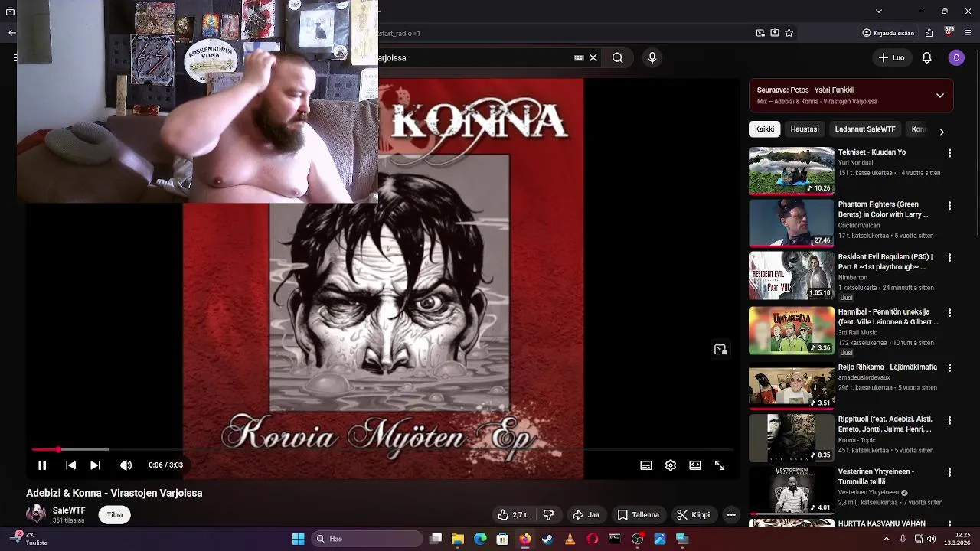Open Resident Evil Requiem thumbnail

click(x=792, y=275)
